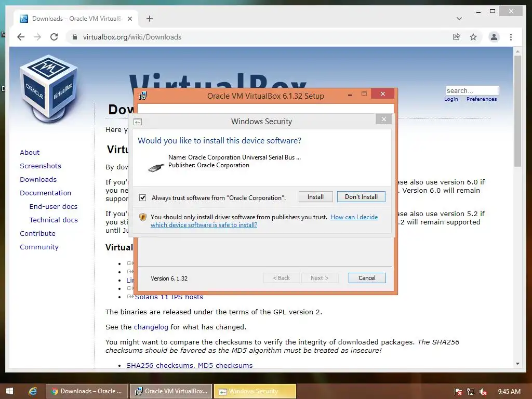532x399 pixels.
Task: Click the 9:45 AM system clock
Action: point(509,392)
